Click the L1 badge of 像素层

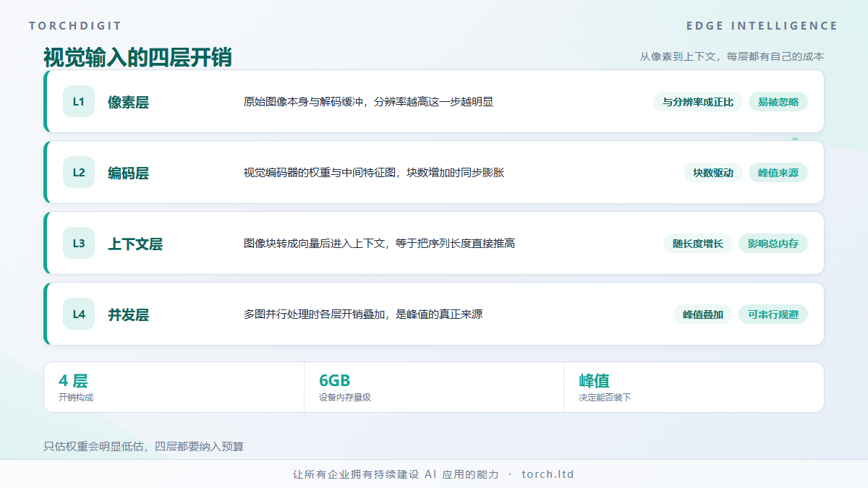79,102
